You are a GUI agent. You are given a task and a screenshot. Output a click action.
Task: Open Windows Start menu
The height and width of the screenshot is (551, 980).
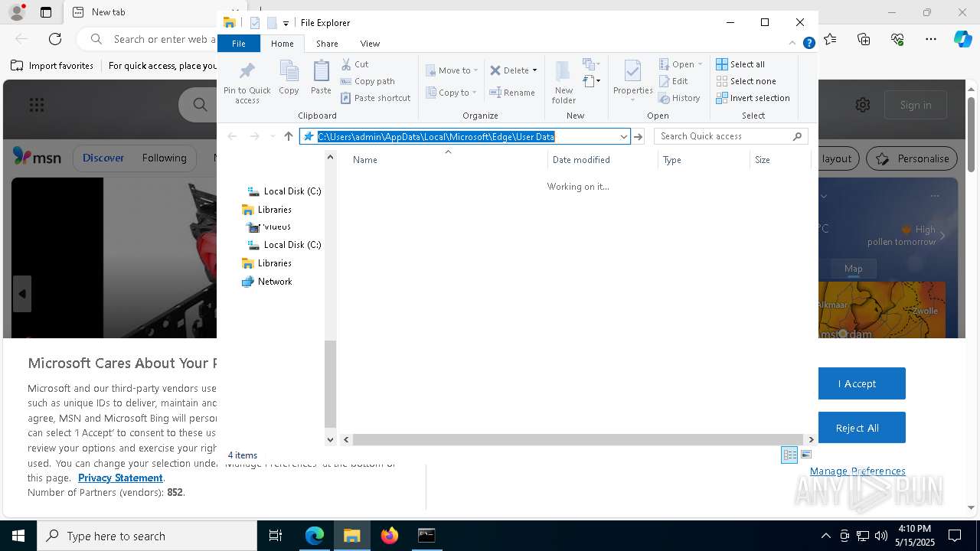coord(18,536)
